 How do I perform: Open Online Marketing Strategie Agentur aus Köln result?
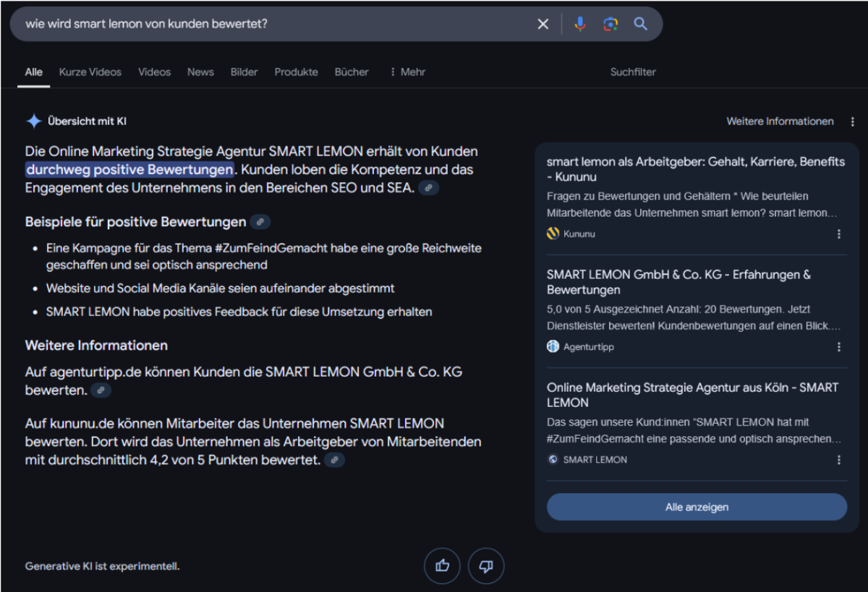692,395
